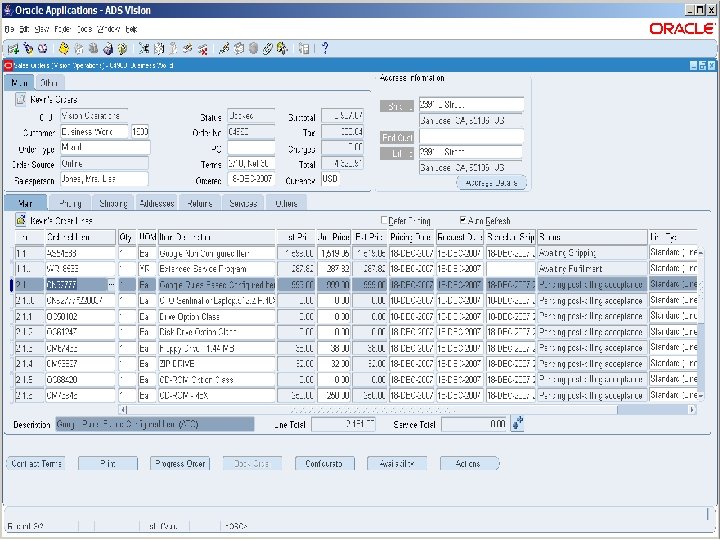Click the 'Awaiting Fulfillment' status cell

coord(592,269)
